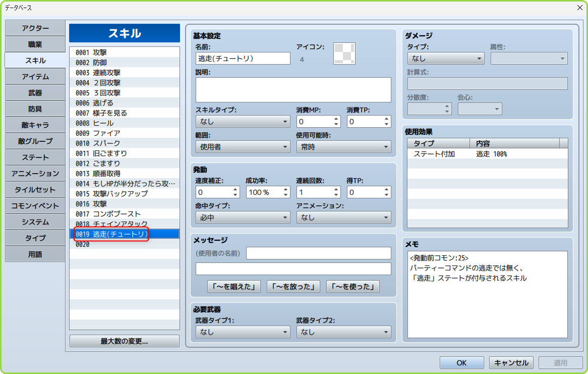Click the タイプ column header in 使用効果
The width and height of the screenshot is (588, 374).
439,143
